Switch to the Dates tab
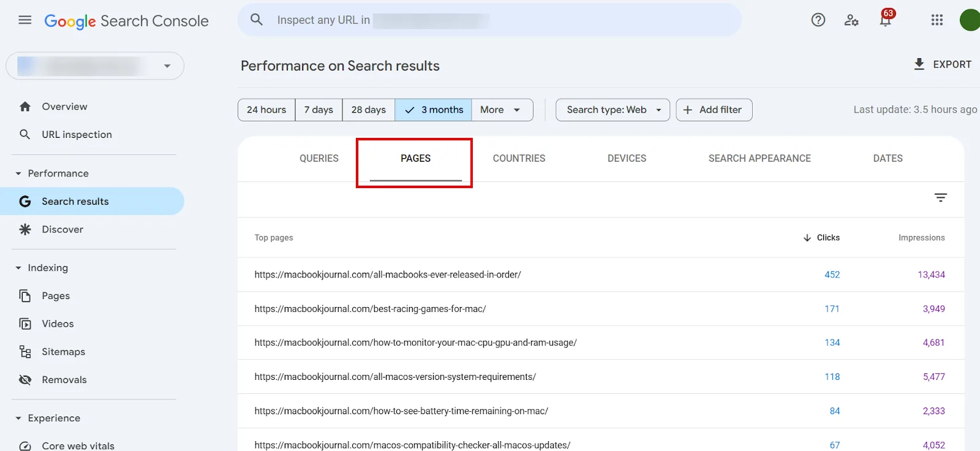This screenshot has width=980, height=451. point(888,158)
